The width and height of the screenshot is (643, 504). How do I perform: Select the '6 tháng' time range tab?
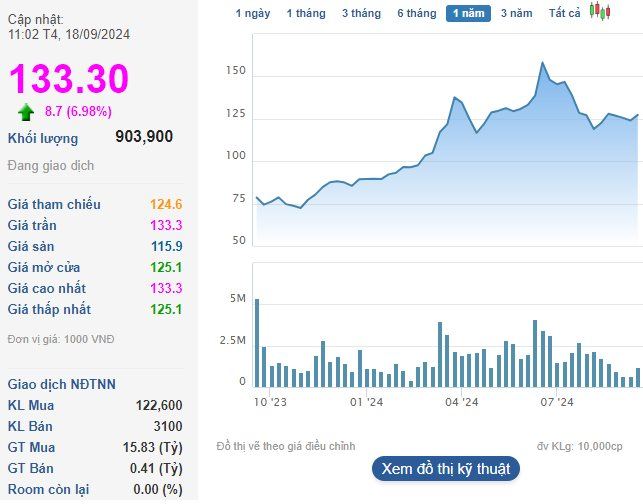(x=417, y=13)
